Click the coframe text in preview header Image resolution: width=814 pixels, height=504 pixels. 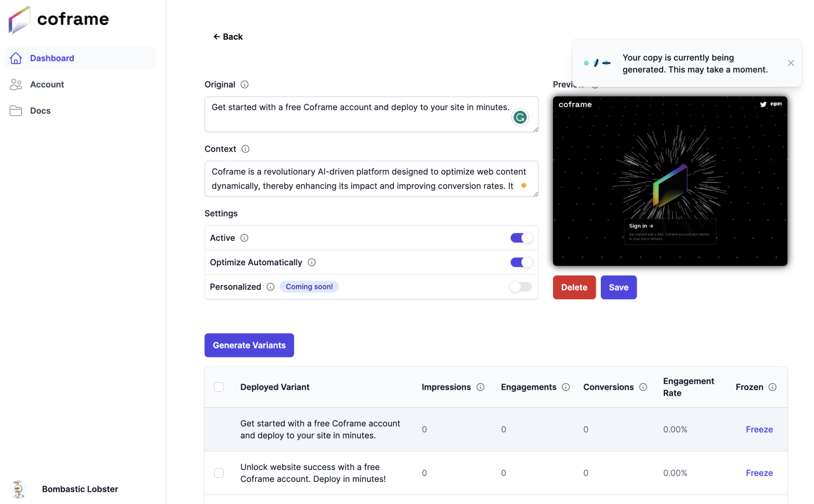coord(575,104)
